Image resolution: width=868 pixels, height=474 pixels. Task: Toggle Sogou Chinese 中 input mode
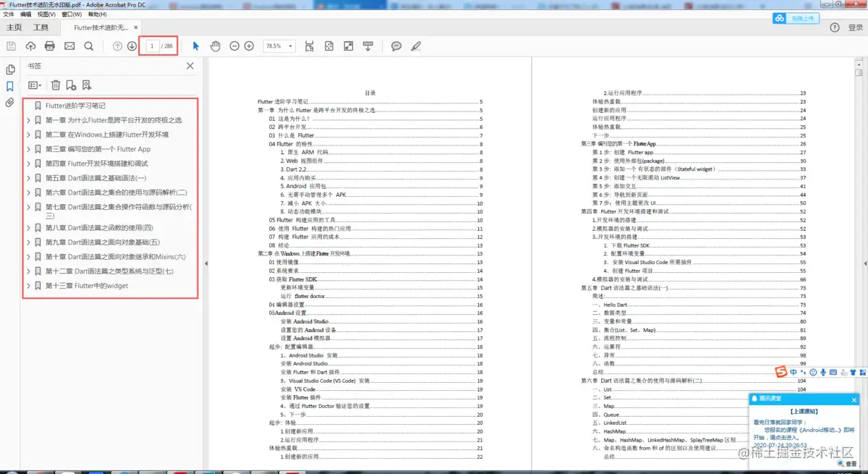click(793, 372)
